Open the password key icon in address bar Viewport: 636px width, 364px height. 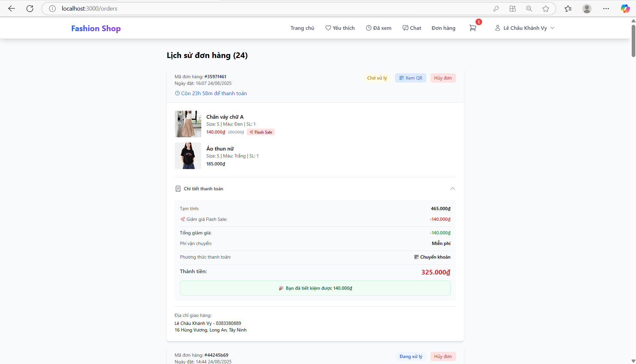pyautogui.click(x=496, y=9)
